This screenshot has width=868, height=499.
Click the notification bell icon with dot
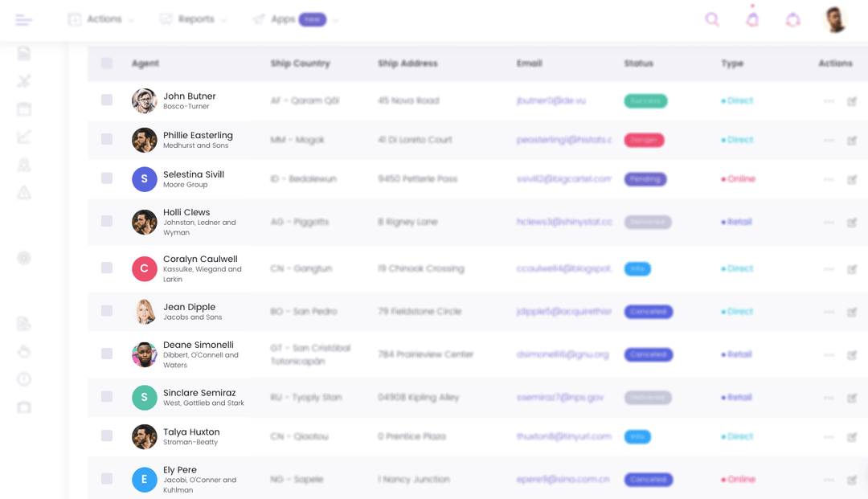(x=752, y=19)
